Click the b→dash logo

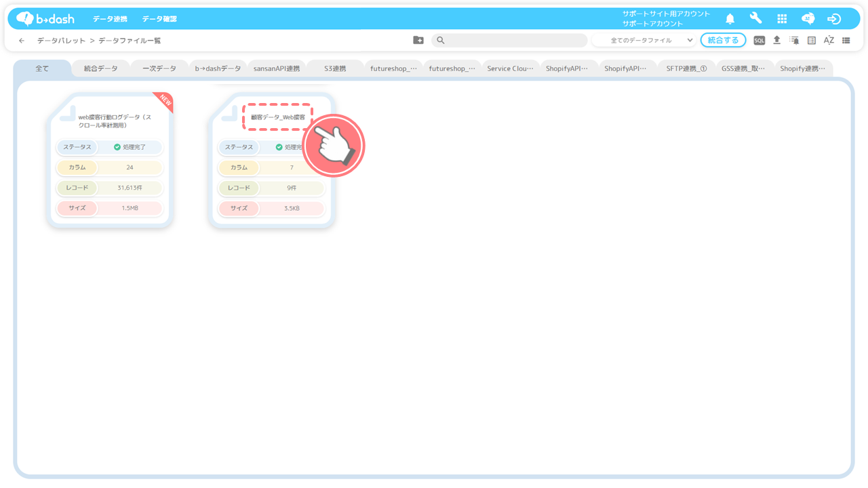coord(45,19)
